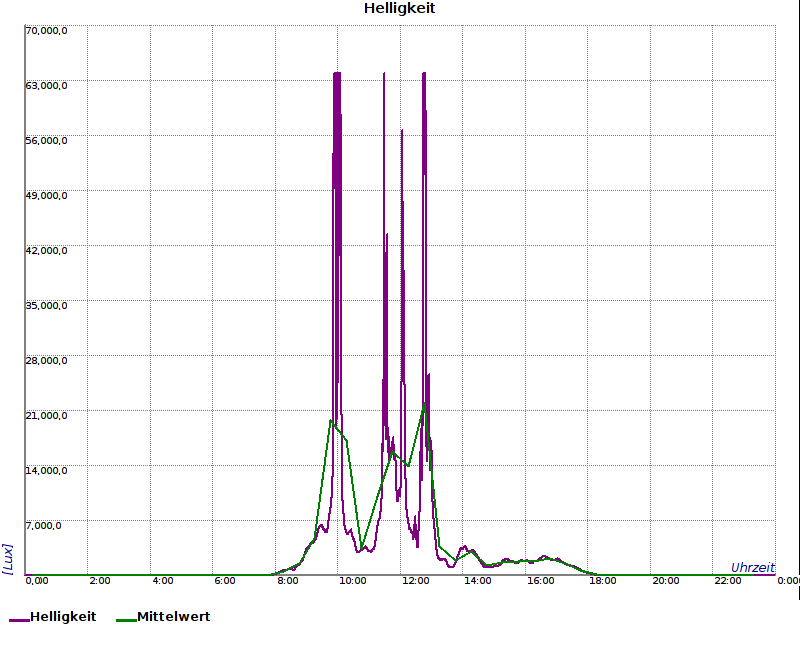Select the 12:00 time axis tick

[x=414, y=580]
